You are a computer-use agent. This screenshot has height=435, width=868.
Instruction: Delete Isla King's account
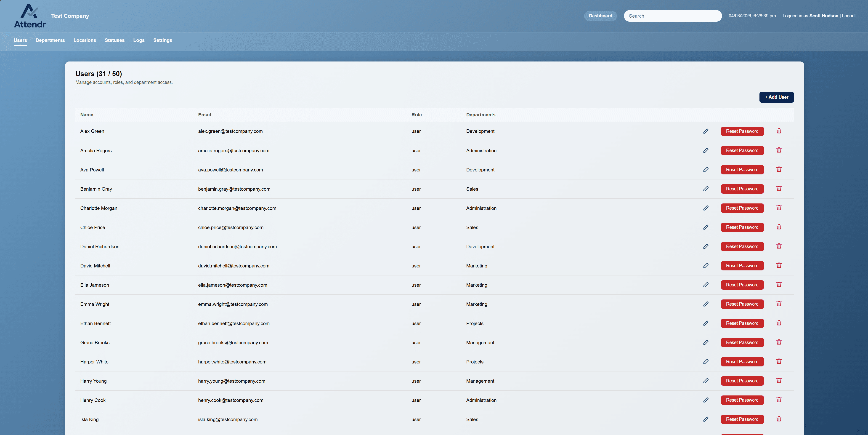tap(779, 419)
